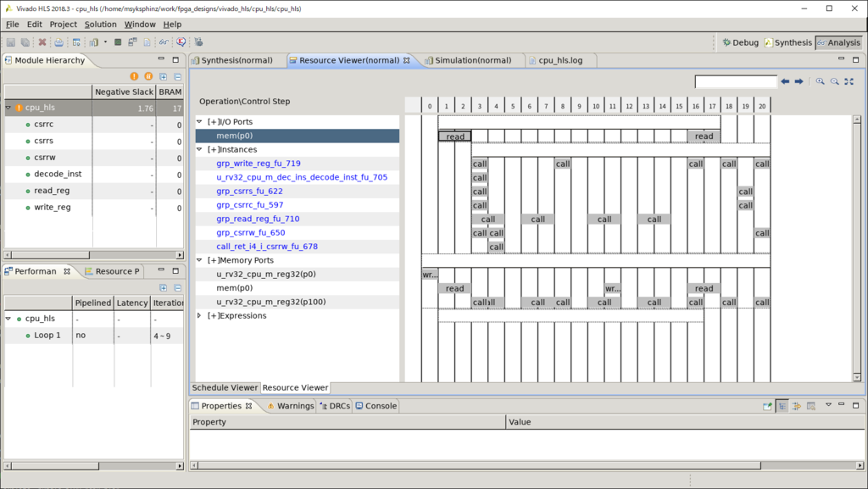Open the DRCs tab
This screenshot has height=489, width=868.
coord(335,406)
